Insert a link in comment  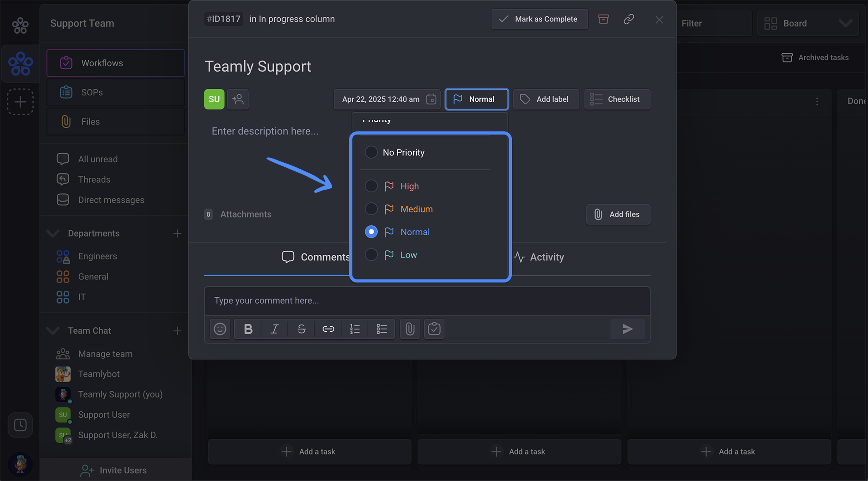point(328,329)
